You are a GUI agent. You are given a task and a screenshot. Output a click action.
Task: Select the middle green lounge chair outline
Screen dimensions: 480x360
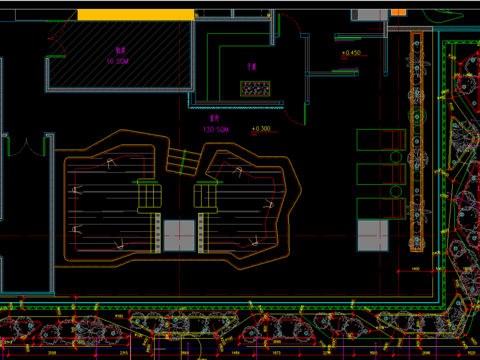381,174
